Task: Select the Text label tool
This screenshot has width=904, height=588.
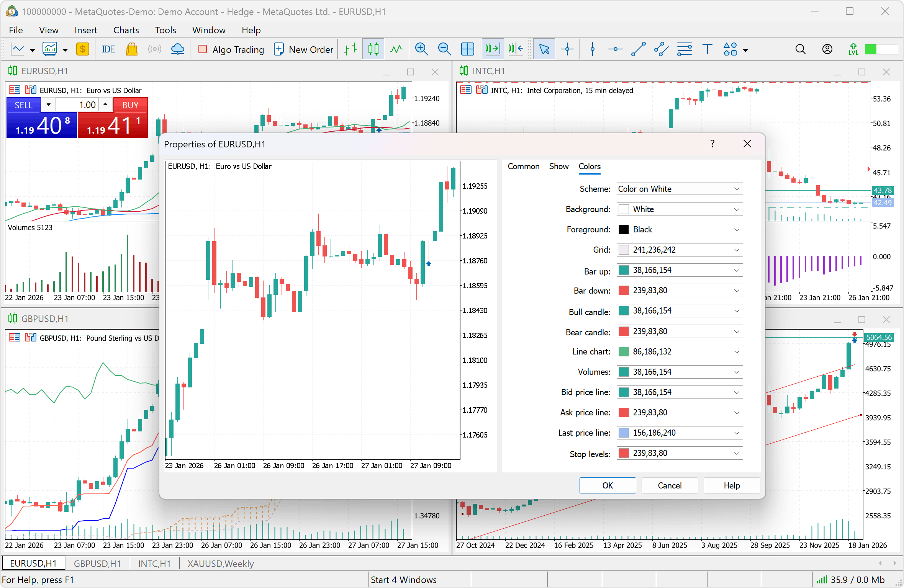Action: click(x=707, y=49)
